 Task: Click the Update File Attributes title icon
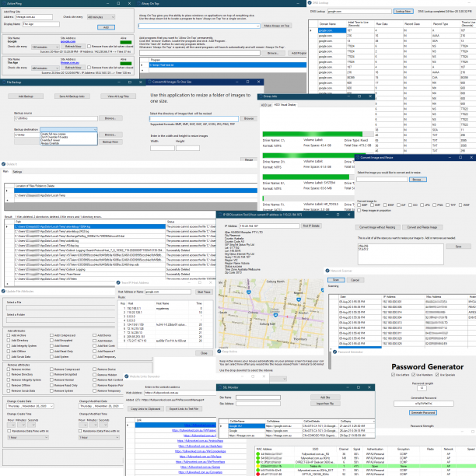click(x=4, y=291)
